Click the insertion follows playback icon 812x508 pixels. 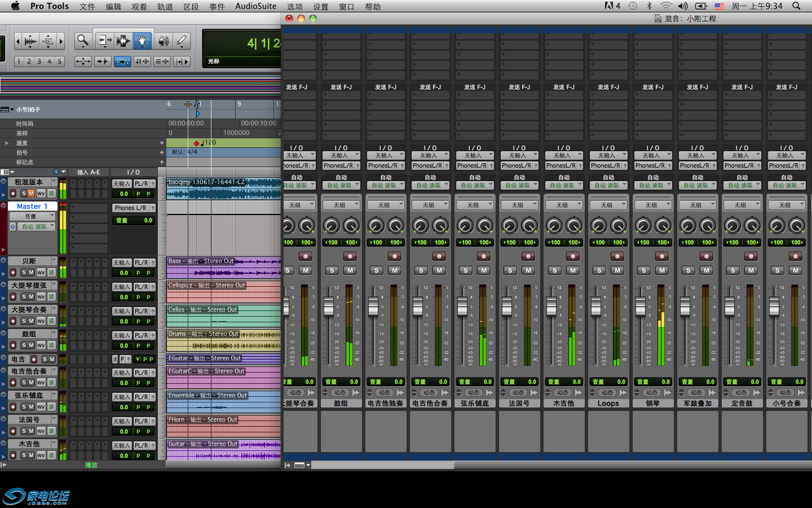click(x=182, y=61)
